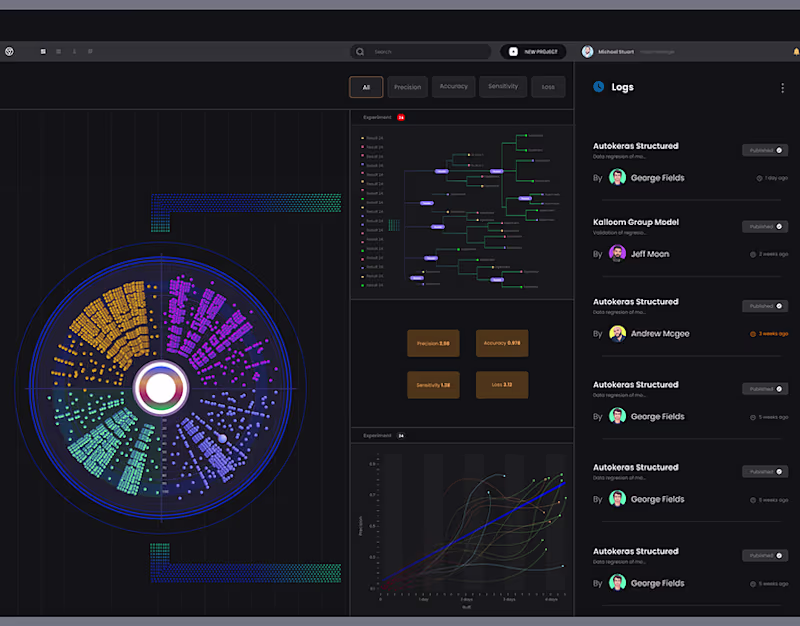Collapse a purple node in the experiment tree
800x626 pixels.
441,171
